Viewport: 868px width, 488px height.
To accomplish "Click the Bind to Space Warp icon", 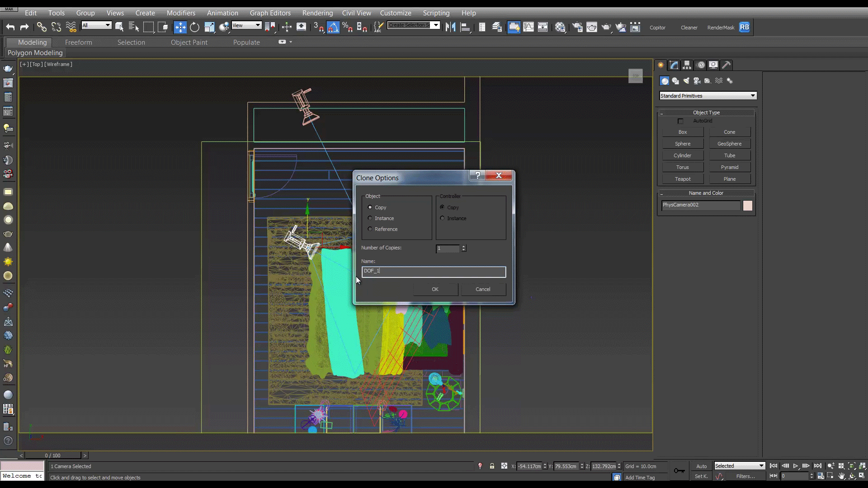I will tap(71, 27).
